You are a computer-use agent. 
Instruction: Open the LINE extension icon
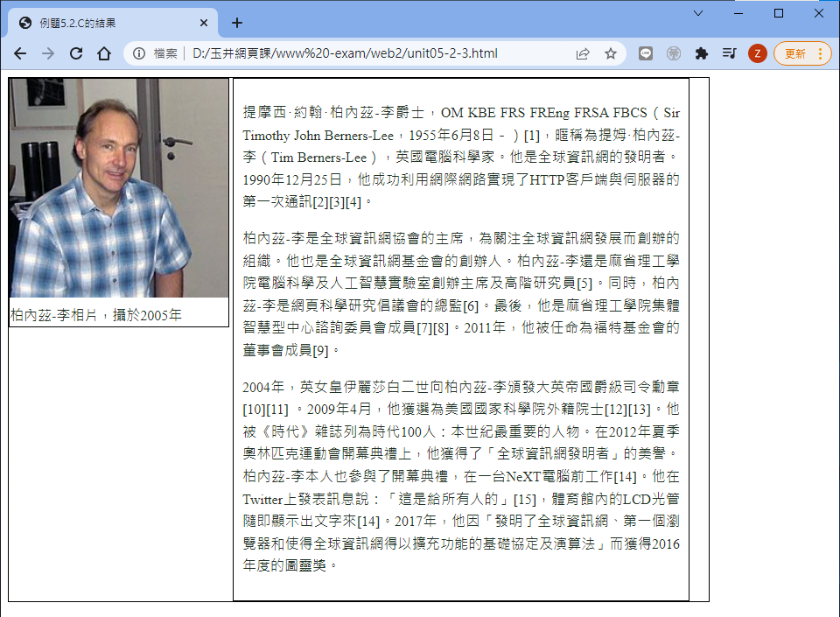646,53
